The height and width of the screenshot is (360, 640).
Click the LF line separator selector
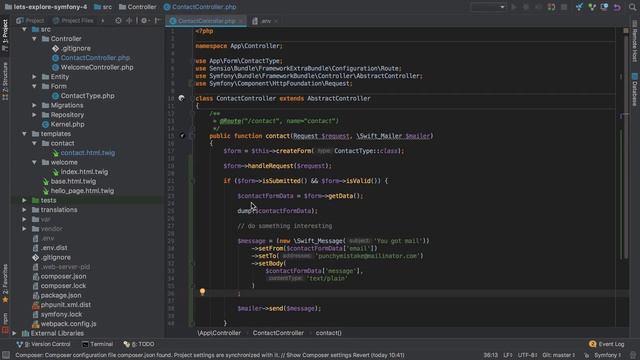[x=508, y=355]
